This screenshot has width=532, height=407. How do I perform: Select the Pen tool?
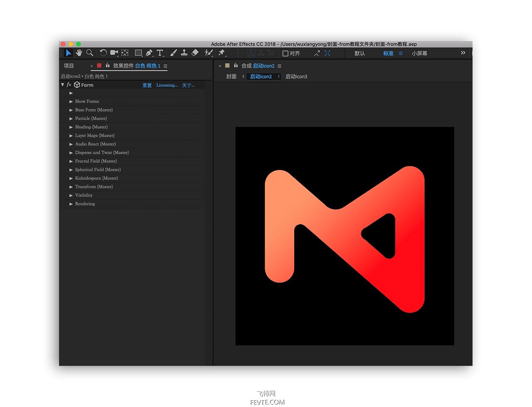coord(149,53)
